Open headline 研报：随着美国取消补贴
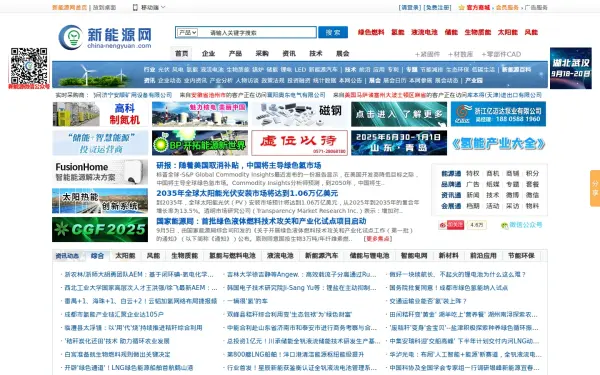Screen dimensions: 600x375 pyautogui.click(x=239, y=166)
